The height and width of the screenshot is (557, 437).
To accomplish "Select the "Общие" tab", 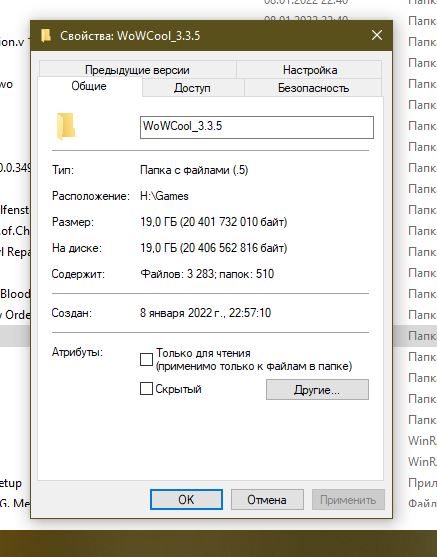I will click(x=89, y=86).
